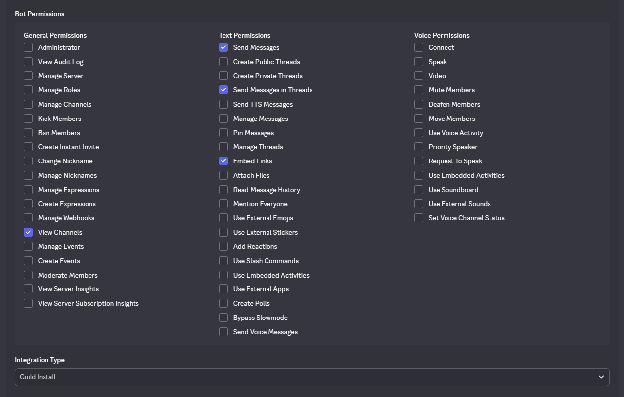
Task: Tick the Manage Roles checkbox
Action: click(28, 90)
